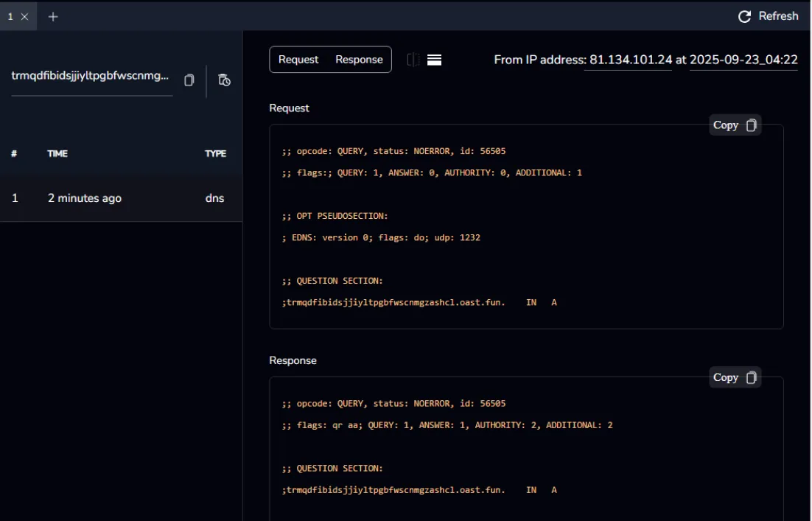Screen dimensions: 812x521
Task: Open a new tab with plus icon
Action: pos(53,16)
